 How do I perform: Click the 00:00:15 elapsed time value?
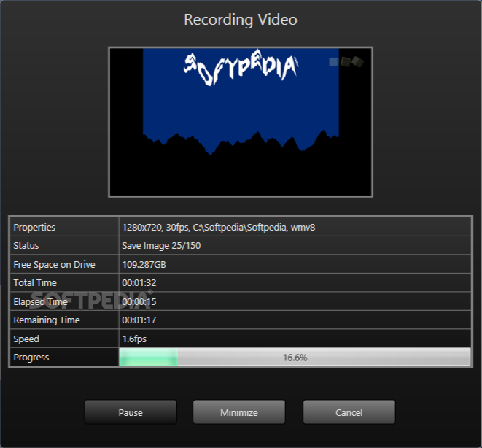pyautogui.click(x=139, y=301)
